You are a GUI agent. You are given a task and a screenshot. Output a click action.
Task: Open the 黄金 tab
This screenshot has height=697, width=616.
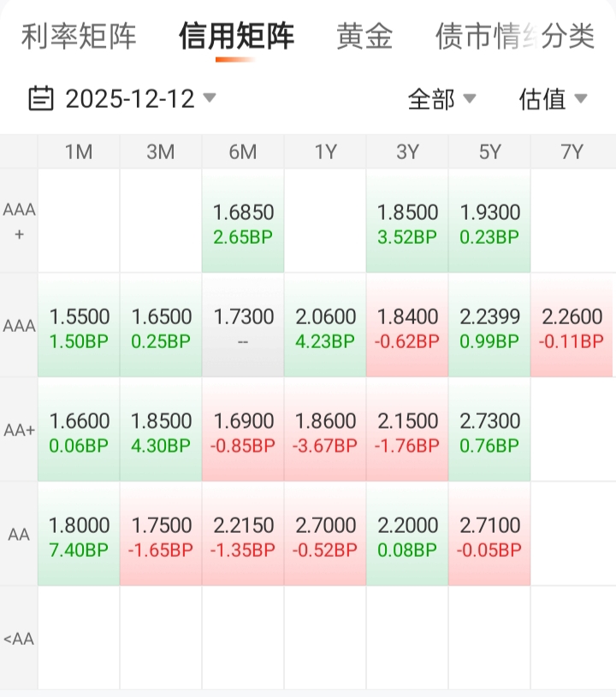(x=364, y=37)
